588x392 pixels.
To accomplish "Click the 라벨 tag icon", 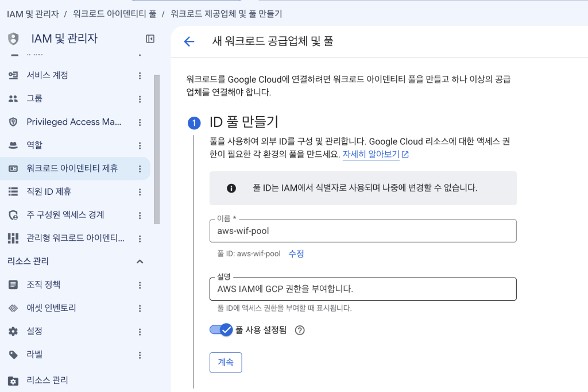I will point(13,355).
